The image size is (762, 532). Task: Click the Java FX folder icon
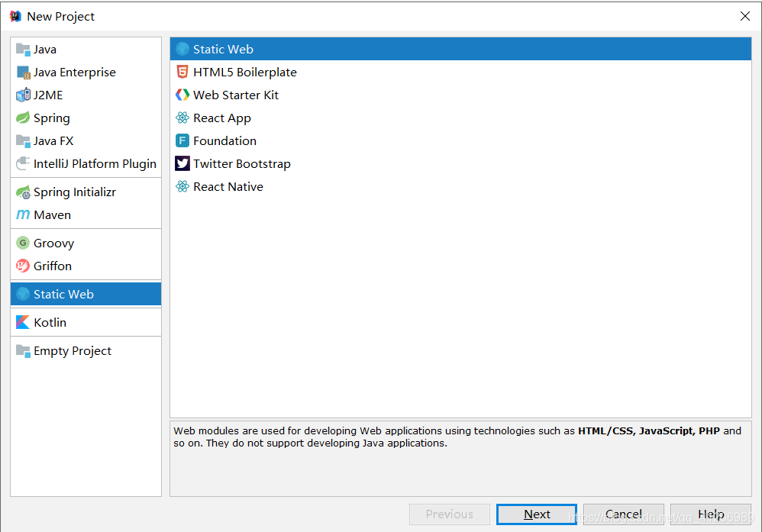[x=23, y=141]
